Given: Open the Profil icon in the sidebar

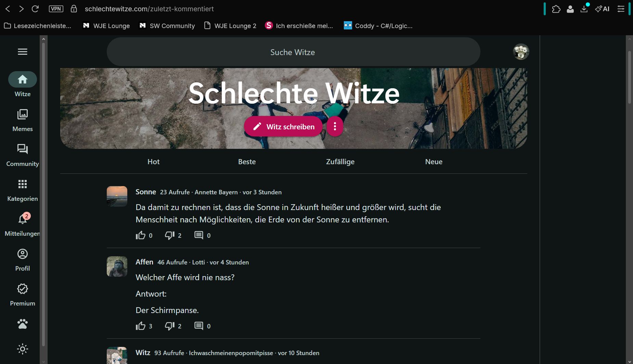Looking at the screenshot, I should pos(23,254).
